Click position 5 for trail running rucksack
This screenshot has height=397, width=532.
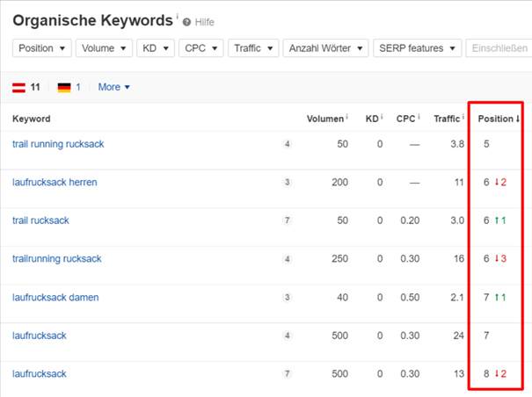(486, 144)
